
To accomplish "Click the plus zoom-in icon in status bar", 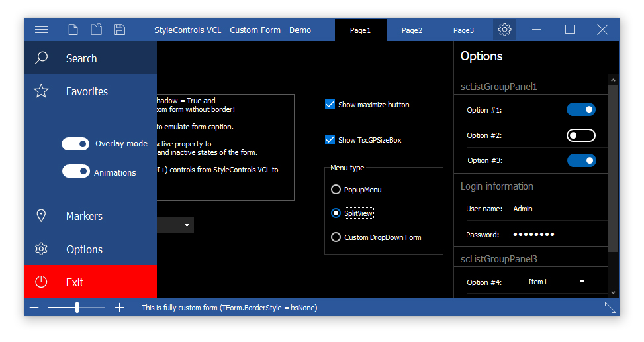I will (120, 308).
